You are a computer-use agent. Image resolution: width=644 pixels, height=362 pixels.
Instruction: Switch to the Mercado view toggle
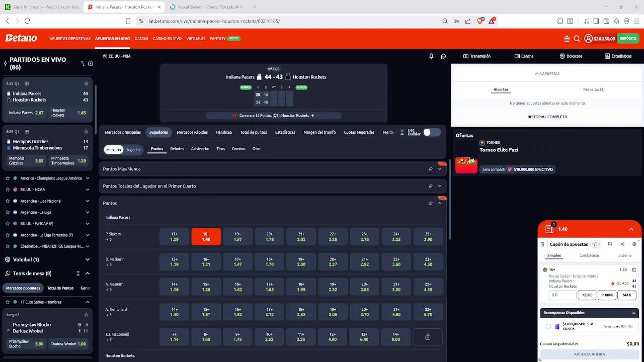tap(114, 150)
